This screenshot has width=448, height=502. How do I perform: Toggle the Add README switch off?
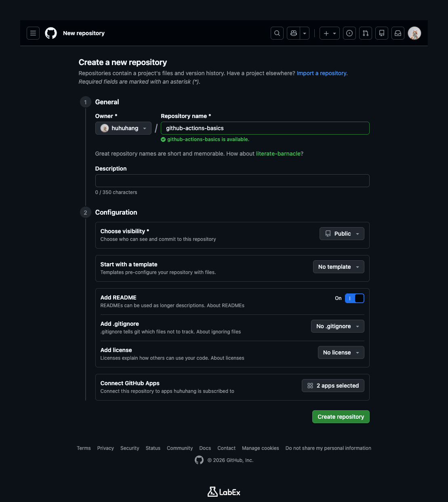coord(355,298)
